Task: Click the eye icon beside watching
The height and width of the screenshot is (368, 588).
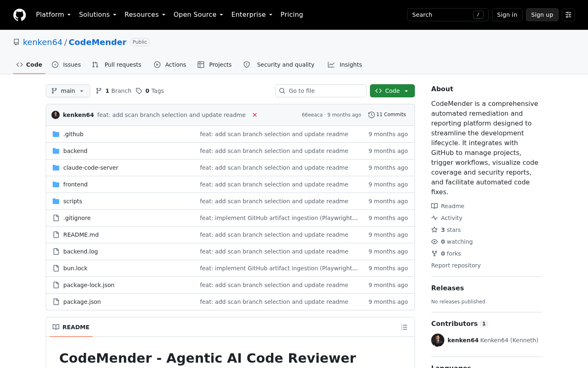Action: pyautogui.click(x=434, y=242)
